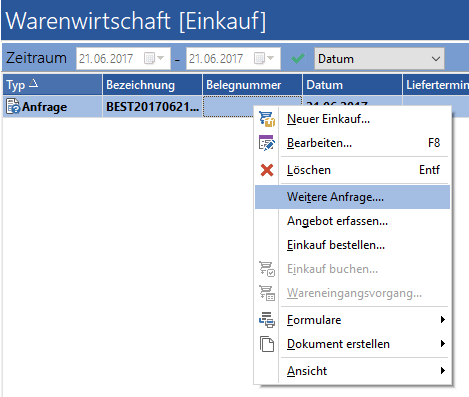Click the green checkmark to apply Zeitraum
Viewport: 469px width, 397px height.
(x=298, y=59)
